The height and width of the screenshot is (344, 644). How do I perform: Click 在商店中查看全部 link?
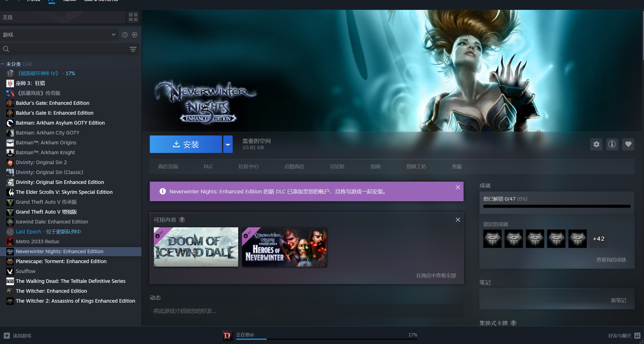coord(436,276)
